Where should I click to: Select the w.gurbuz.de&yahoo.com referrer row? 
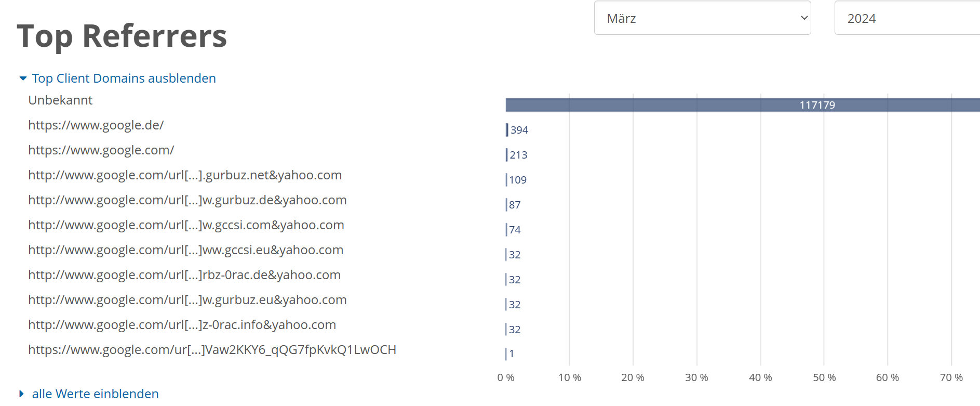coord(187,200)
